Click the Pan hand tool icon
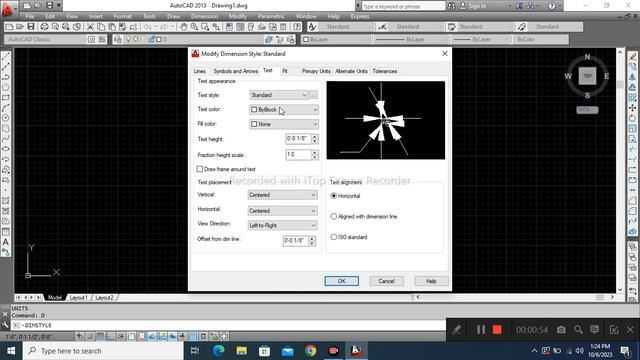Screen dimensions: 640x360 pyautogui.click(x=184, y=27)
